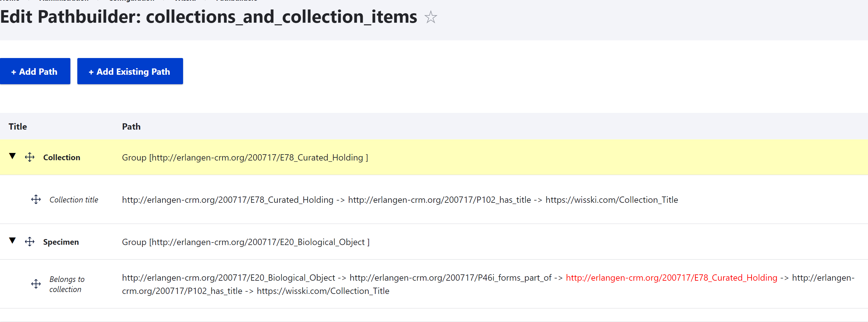Click the drag handle on the Collection row

coord(30,157)
